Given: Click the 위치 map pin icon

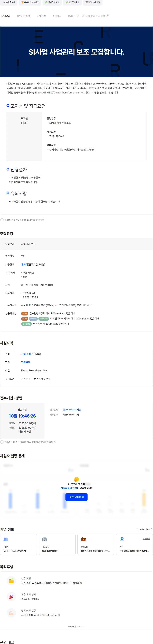Looking at the screenshot, I should (x=122, y=539).
